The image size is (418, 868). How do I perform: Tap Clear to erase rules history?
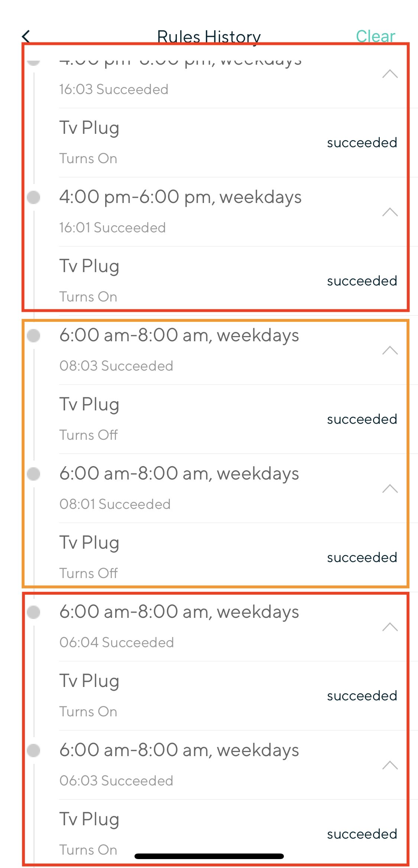[375, 36]
